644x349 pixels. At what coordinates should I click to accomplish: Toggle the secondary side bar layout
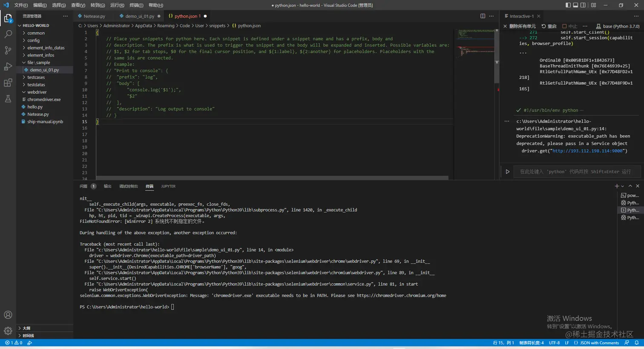[583, 5]
